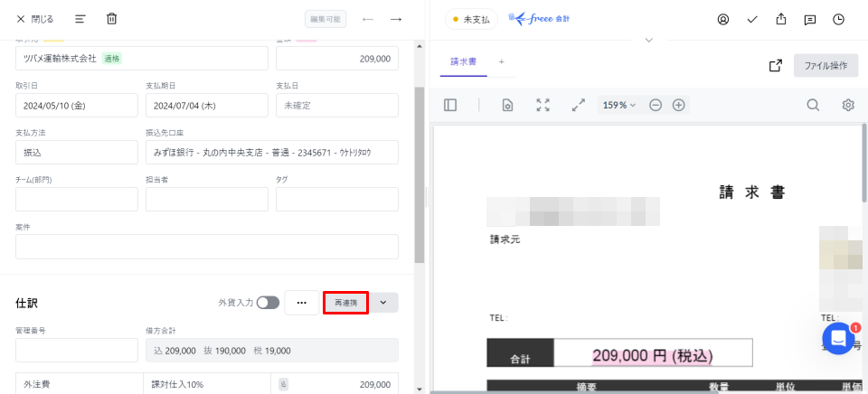868x394 pixels.
Task: Click the 再連携 button
Action: click(346, 303)
